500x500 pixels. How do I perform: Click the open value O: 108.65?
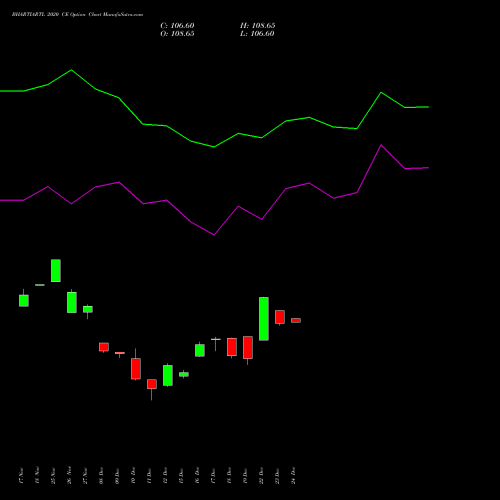tap(177, 34)
